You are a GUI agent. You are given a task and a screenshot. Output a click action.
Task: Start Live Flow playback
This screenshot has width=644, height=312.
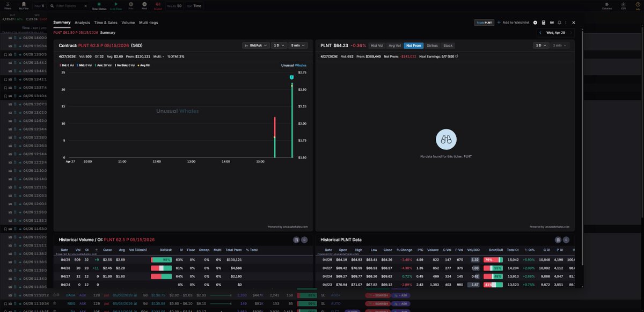(x=116, y=5)
